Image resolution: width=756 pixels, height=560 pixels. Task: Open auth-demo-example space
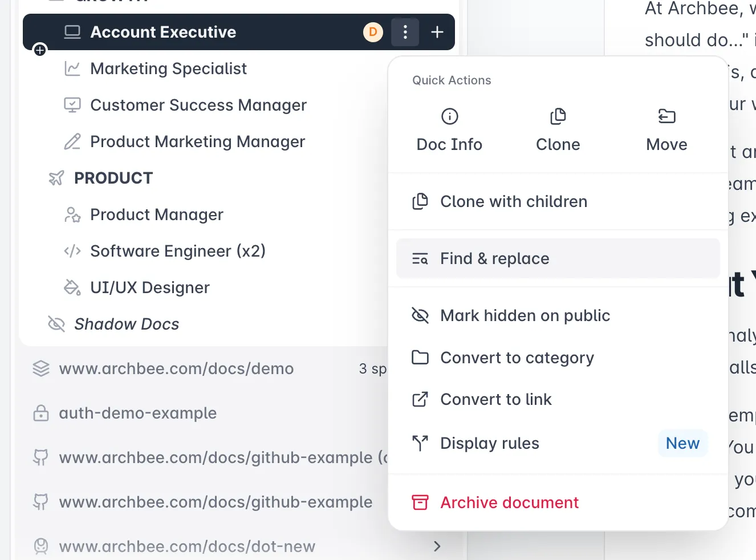(x=137, y=413)
